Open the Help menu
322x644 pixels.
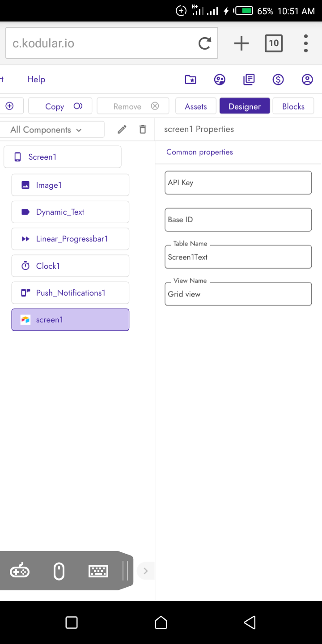click(x=36, y=79)
